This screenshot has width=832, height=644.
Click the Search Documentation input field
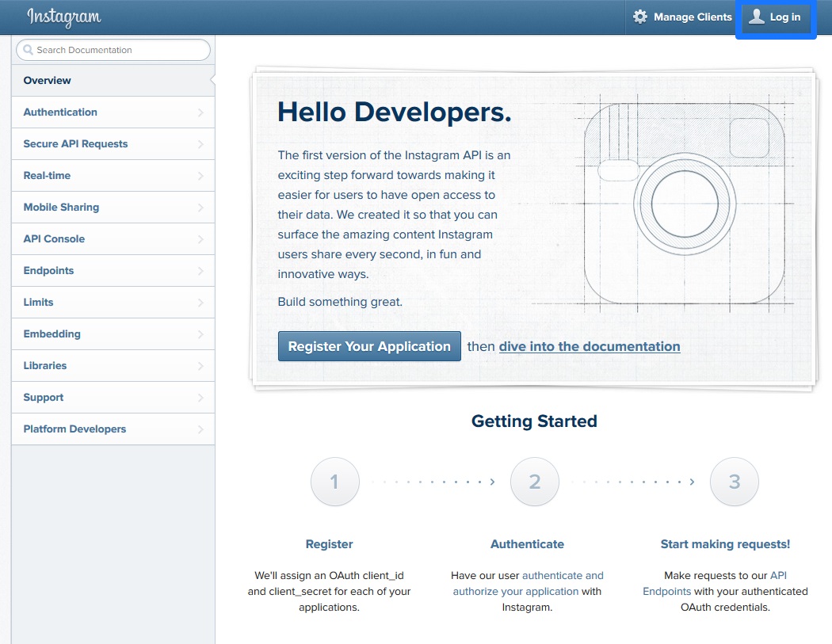(119, 50)
